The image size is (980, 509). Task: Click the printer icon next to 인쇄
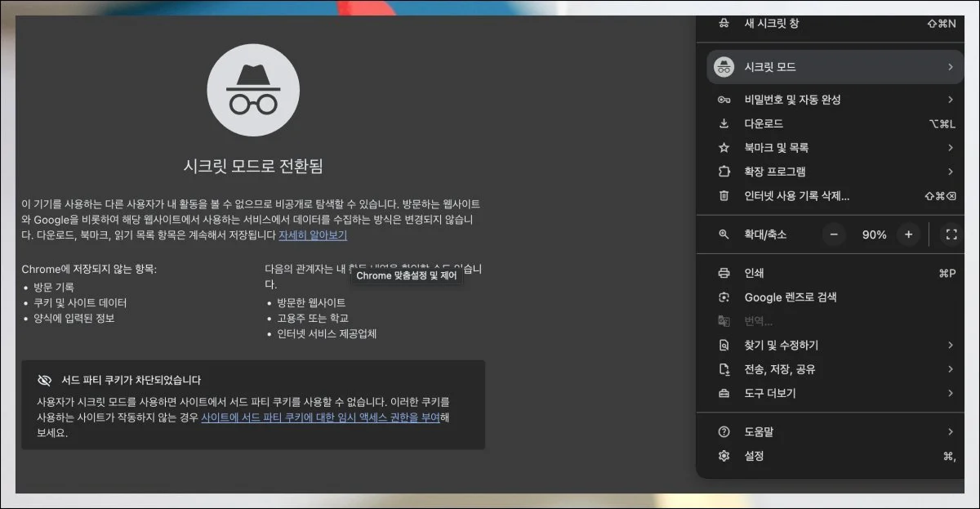coord(724,273)
